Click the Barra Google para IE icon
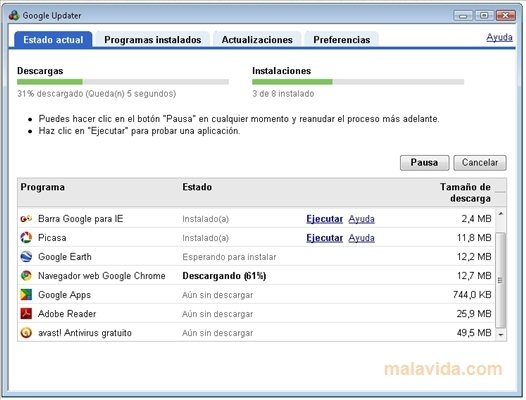Image resolution: width=526 pixels, height=400 pixels. click(x=26, y=219)
